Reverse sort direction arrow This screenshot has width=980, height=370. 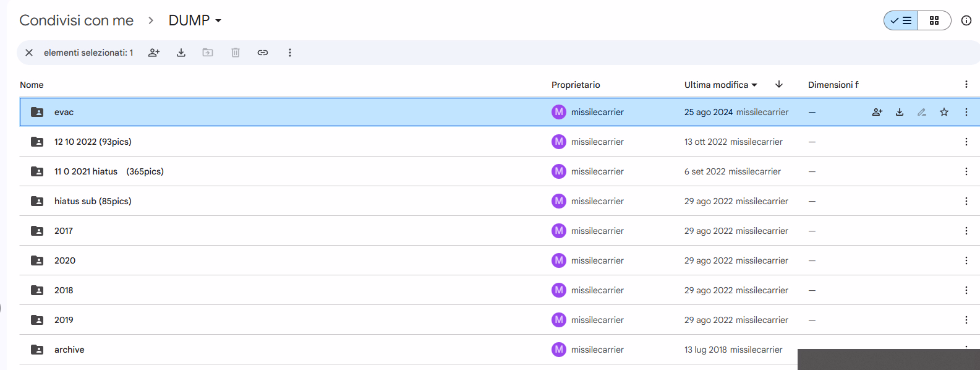tap(779, 85)
